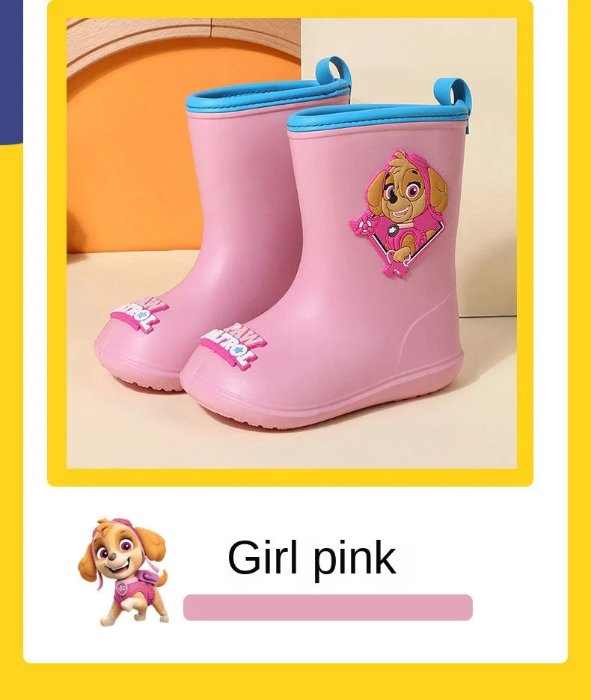This screenshot has height=700, width=591.
Task: Click the Skye badge on the right boot
Action: [x=398, y=213]
